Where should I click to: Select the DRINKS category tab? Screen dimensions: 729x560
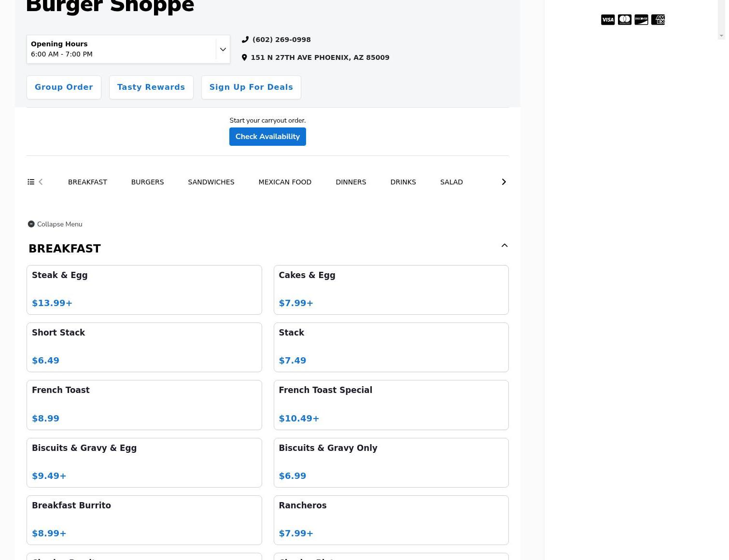coord(403,182)
